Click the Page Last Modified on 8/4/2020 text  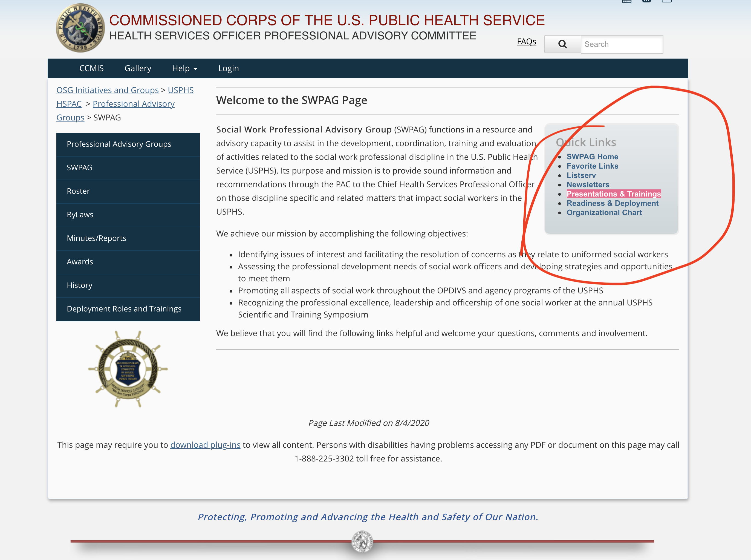coord(368,423)
